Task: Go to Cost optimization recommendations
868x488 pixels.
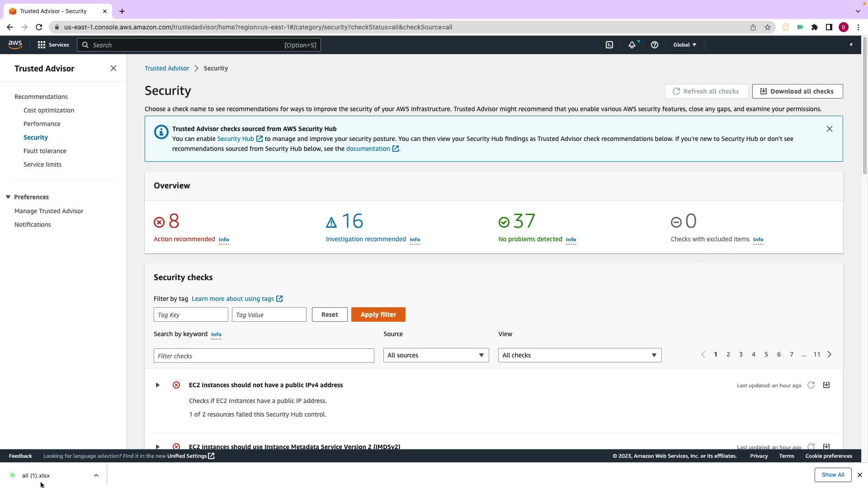Action: coord(49,110)
